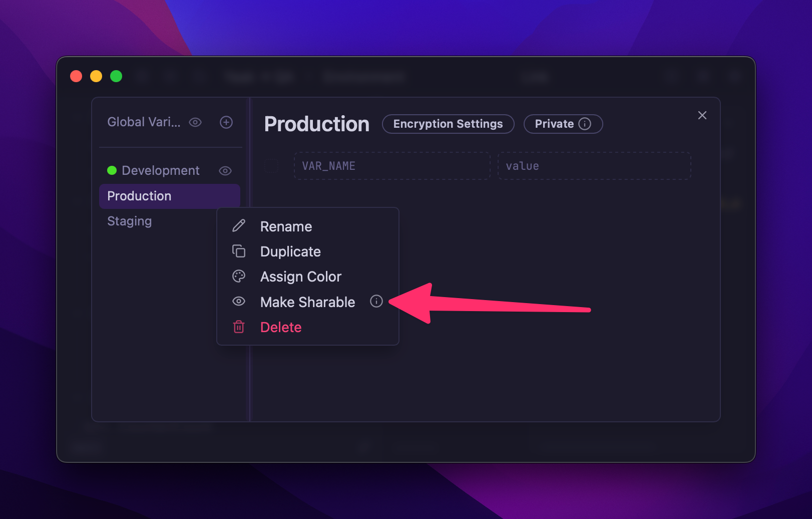Screen dimensions: 812x519
Task: Select the Staging environment
Action: [130, 221]
